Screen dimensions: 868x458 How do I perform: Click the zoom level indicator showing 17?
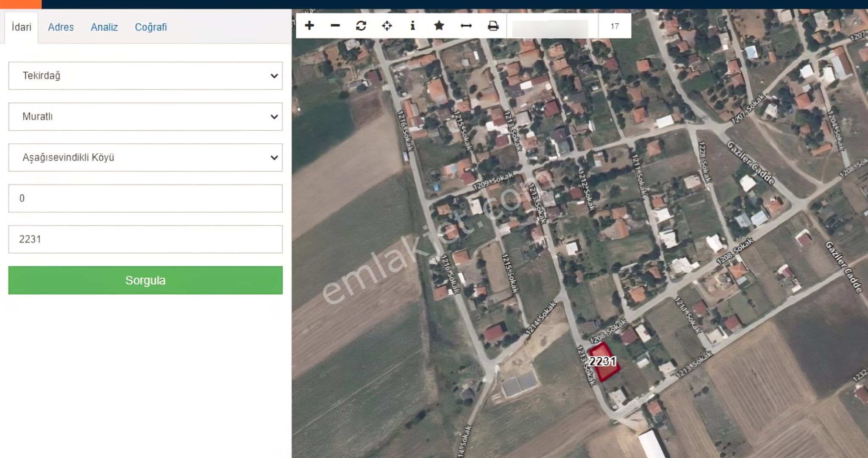[614, 26]
